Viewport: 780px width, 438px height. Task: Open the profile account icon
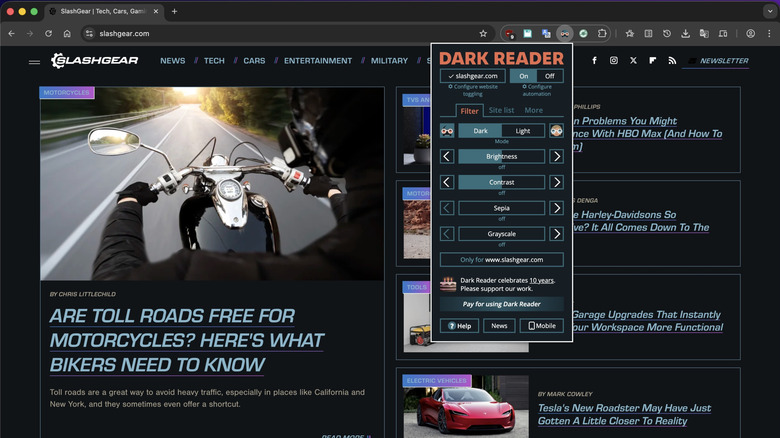tap(751, 34)
